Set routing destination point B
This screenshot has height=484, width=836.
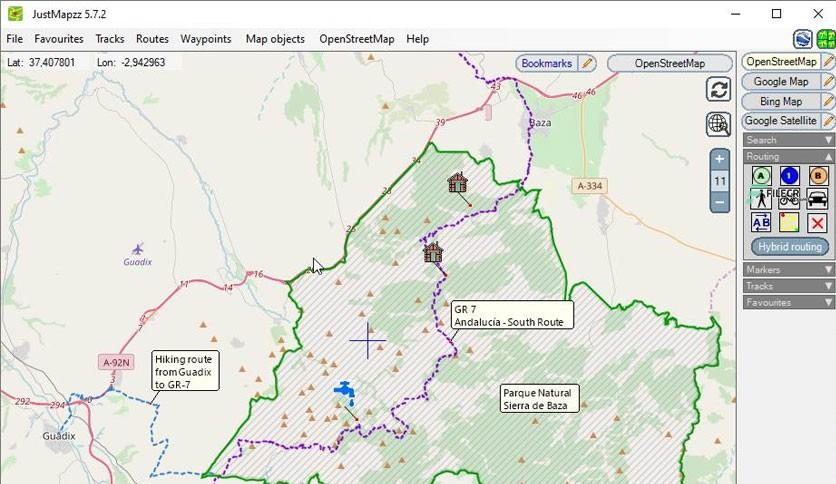tap(818, 176)
